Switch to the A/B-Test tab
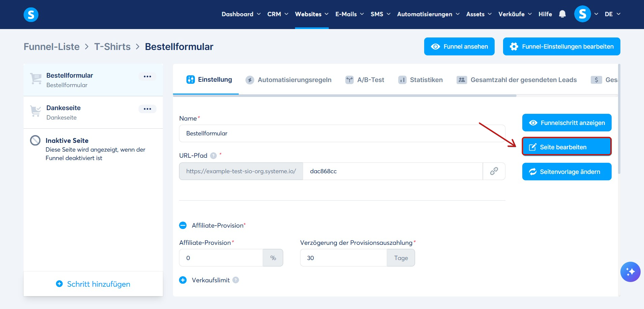 click(365, 80)
